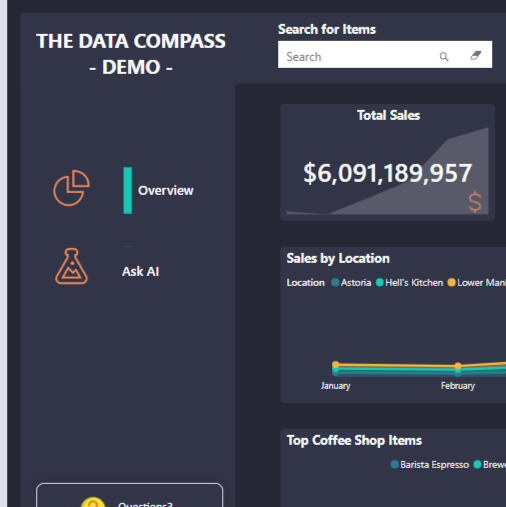The height and width of the screenshot is (507, 506).
Task: Click the search magnifier icon
Action: tap(444, 57)
